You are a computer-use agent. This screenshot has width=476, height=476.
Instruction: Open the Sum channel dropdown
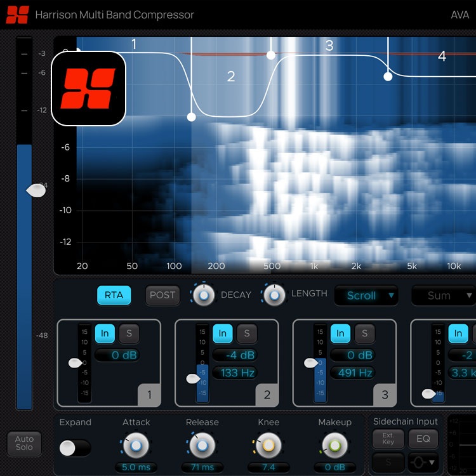pos(442,295)
